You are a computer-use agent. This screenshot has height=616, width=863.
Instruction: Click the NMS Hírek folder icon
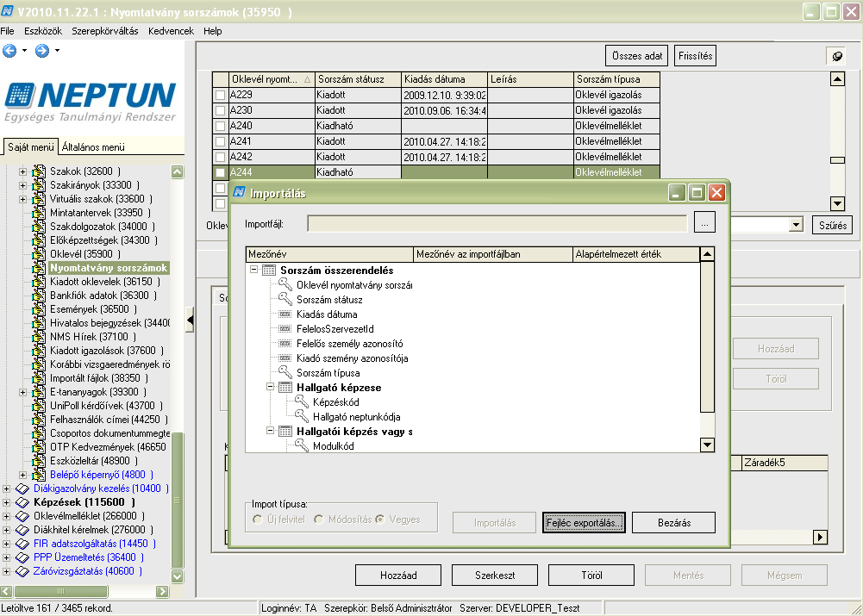pyautogui.click(x=39, y=337)
